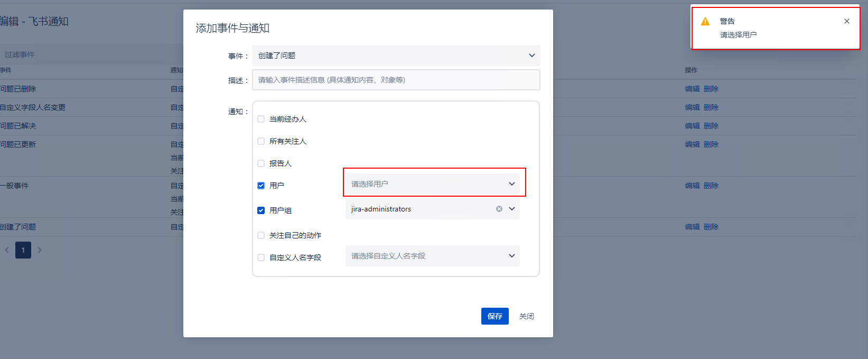Expand the 请选择用户 dropdown

432,184
